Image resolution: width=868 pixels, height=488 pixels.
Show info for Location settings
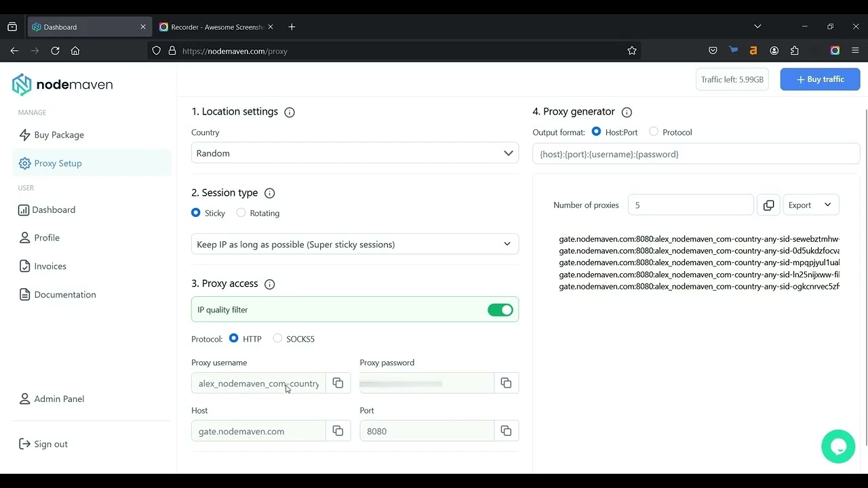click(x=290, y=113)
